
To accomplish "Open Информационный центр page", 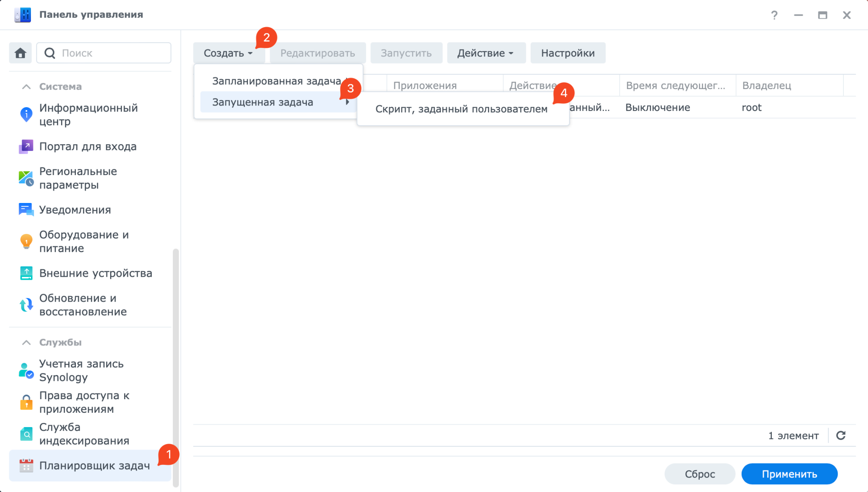I will [x=88, y=114].
